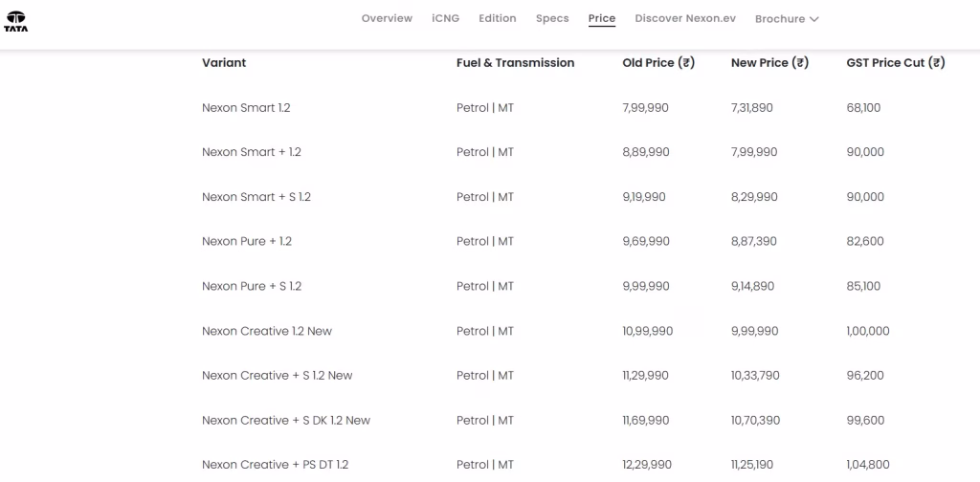Click the Tata logo icon
This screenshot has height=482, width=980.
(x=15, y=21)
